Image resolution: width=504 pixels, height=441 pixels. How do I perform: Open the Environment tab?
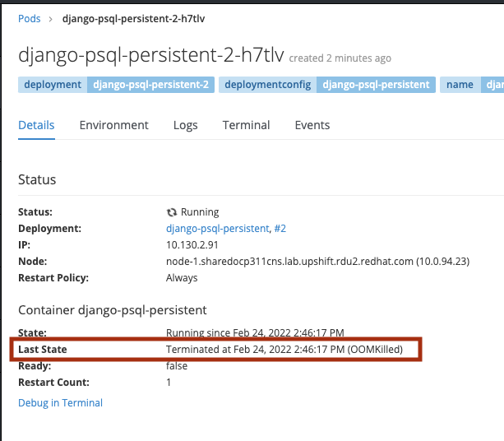click(113, 125)
